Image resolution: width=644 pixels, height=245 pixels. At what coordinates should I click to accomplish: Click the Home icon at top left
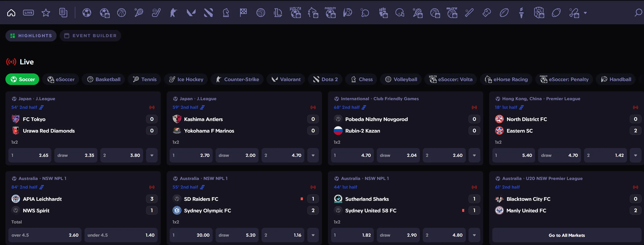pyautogui.click(x=11, y=12)
